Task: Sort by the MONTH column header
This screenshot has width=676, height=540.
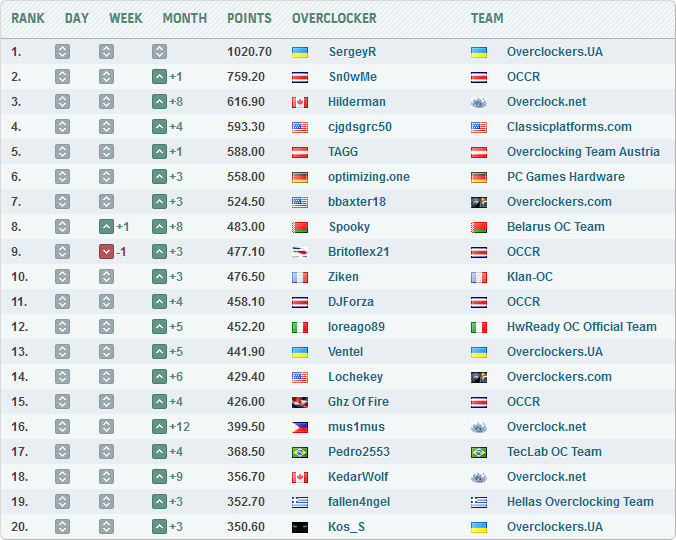Action: (x=185, y=18)
